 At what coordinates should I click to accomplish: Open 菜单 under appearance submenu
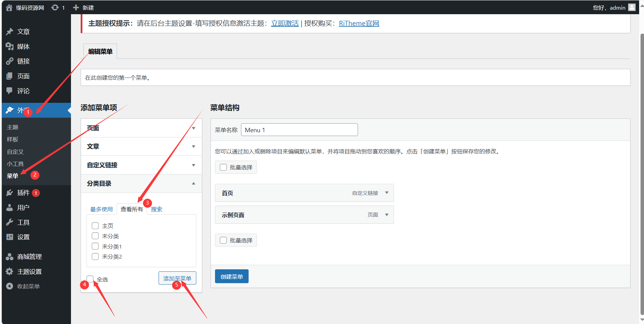click(x=12, y=176)
